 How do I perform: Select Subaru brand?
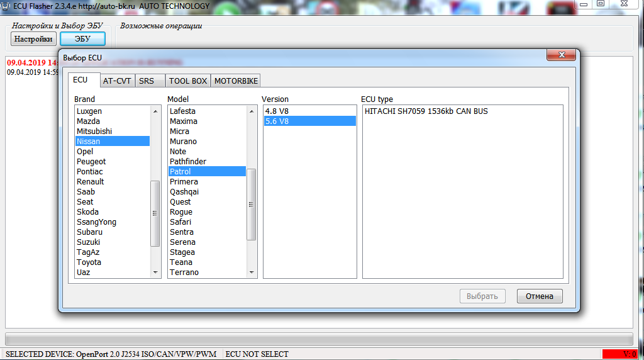click(x=112, y=232)
